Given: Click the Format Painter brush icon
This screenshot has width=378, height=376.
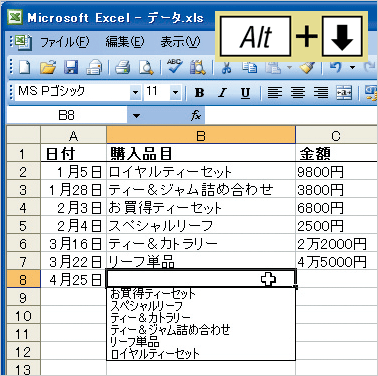Looking at the screenshot, I should coord(306,68).
